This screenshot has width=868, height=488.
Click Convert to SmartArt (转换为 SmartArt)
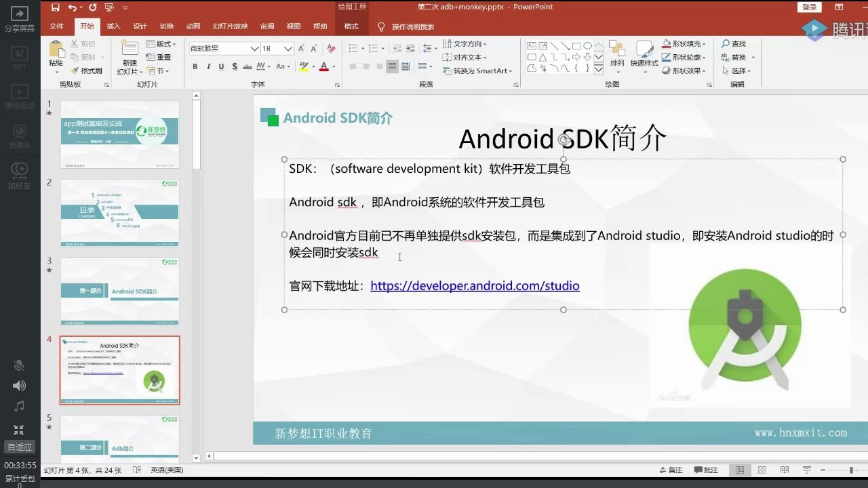pos(477,71)
